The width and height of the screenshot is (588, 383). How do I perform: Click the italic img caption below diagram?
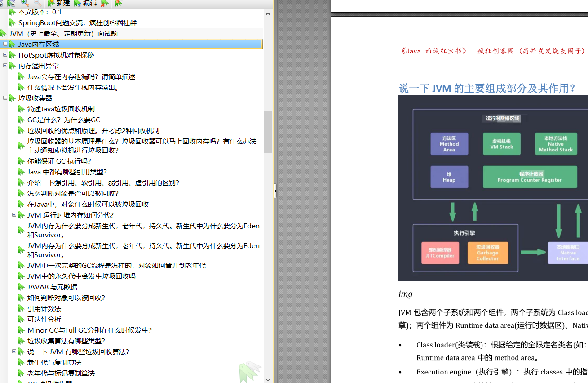pyautogui.click(x=405, y=294)
